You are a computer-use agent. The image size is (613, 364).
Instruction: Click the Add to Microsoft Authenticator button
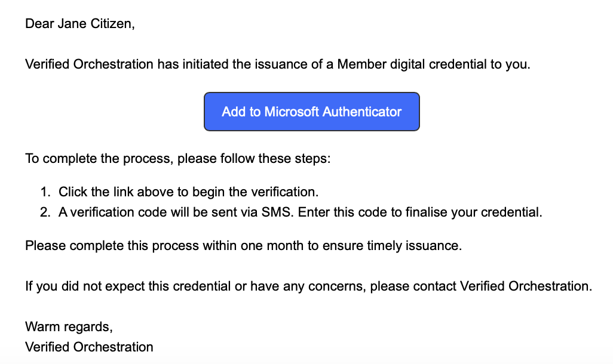coord(311,112)
